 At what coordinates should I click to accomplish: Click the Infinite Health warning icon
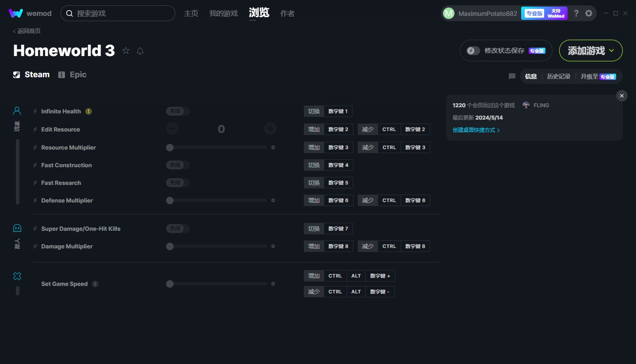[88, 111]
